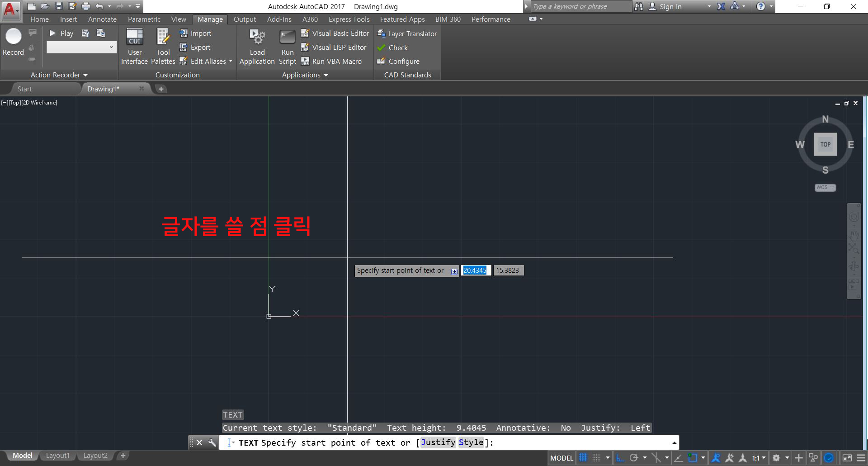
Task: Click the Save As icon in Quick Access
Action: click(x=72, y=6)
